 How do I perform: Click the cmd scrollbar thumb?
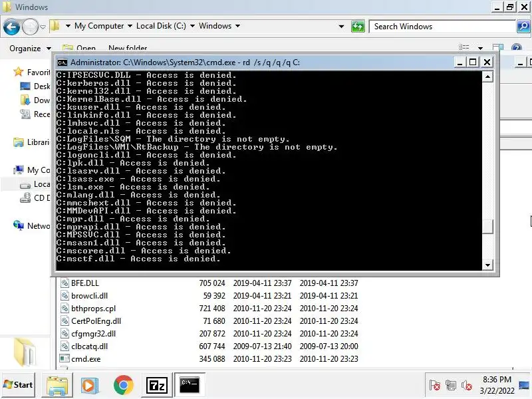(x=487, y=226)
